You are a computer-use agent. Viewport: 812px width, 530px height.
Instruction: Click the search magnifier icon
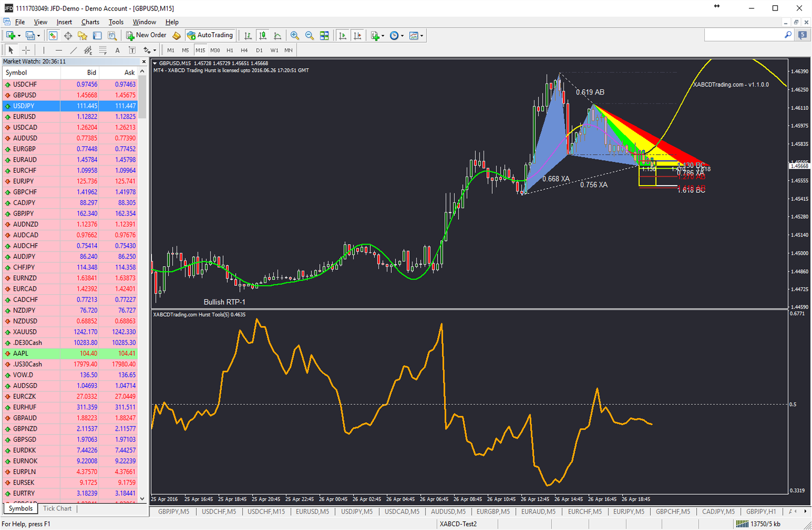(788, 35)
